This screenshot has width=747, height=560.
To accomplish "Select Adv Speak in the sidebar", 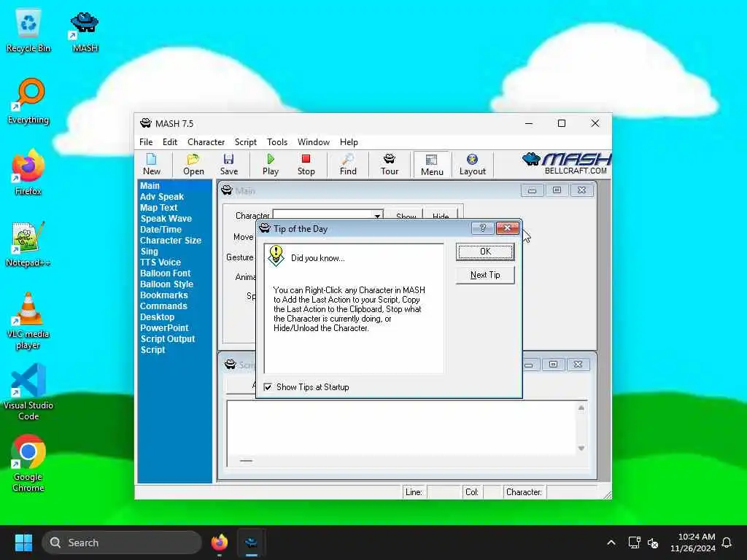I will point(161,197).
